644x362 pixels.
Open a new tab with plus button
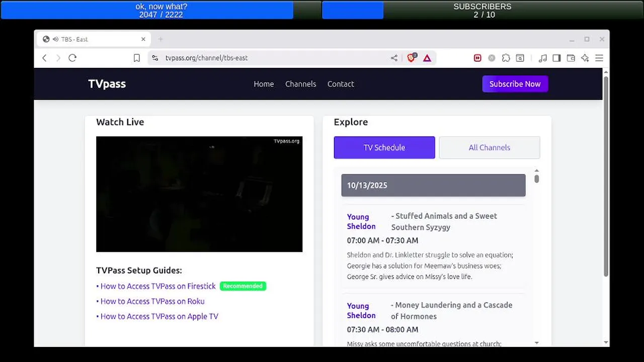(x=160, y=39)
